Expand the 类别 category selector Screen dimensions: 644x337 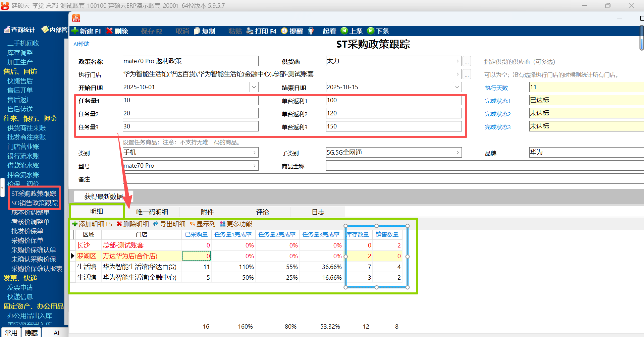tap(254, 153)
